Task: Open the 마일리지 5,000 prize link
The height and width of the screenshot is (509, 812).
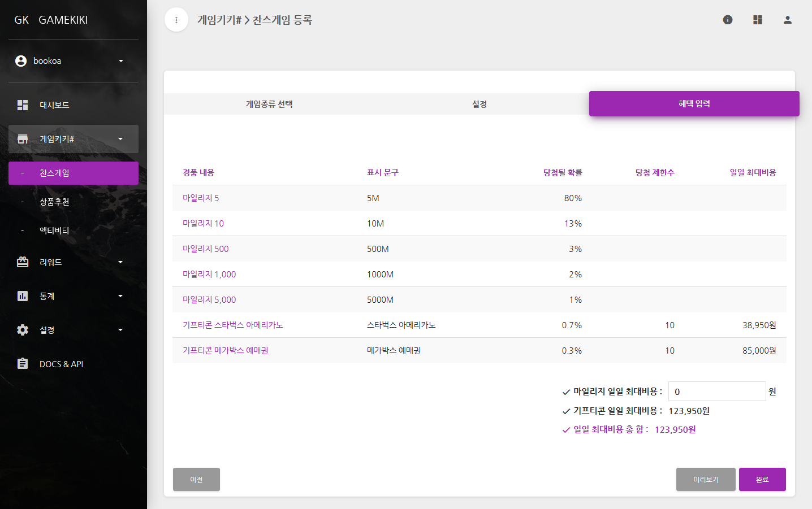Action: click(209, 299)
